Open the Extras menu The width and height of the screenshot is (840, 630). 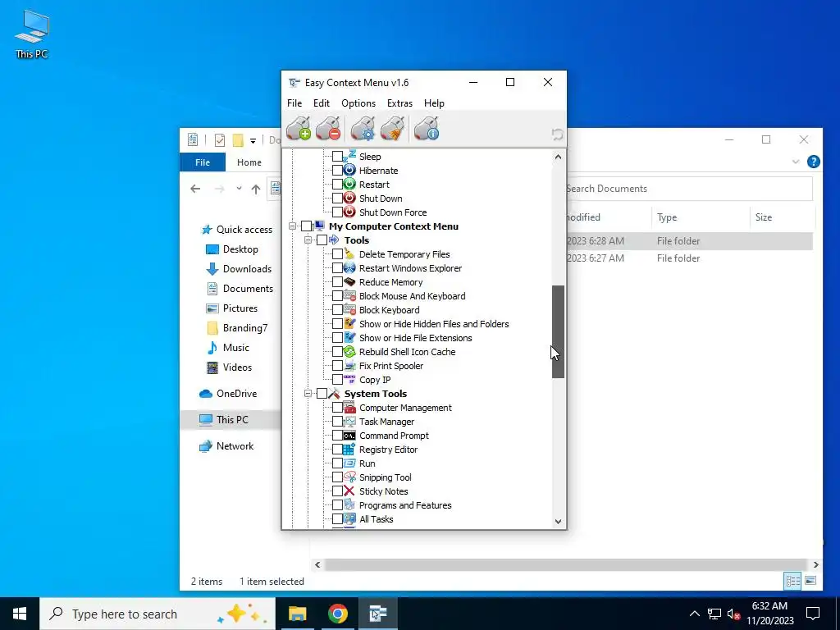[399, 103]
